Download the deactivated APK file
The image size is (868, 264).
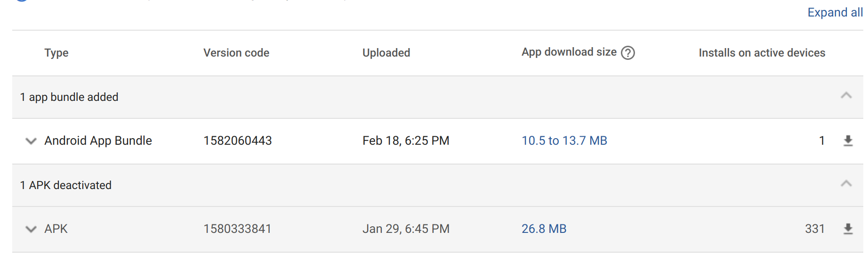[x=848, y=229]
